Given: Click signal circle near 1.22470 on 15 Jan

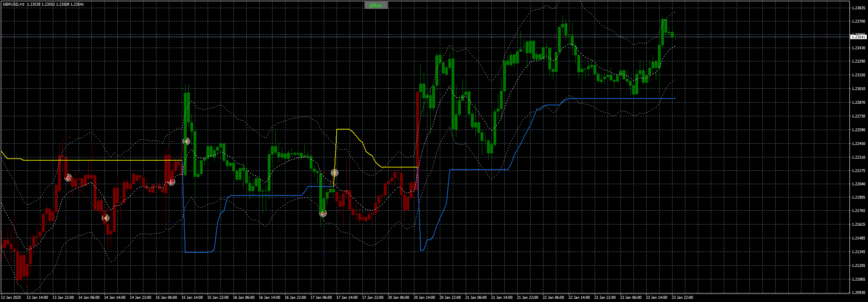Looking at the screenshot, I should point(186,141).
